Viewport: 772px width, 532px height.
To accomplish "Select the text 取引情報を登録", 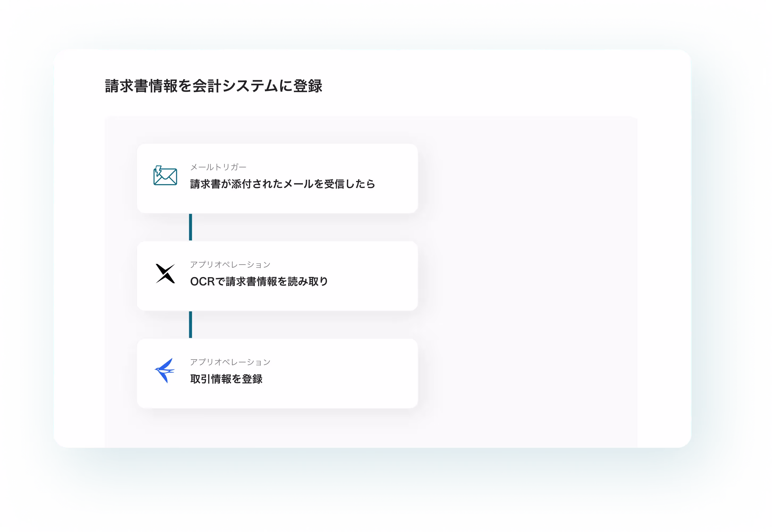I will [x=226, y=379].
